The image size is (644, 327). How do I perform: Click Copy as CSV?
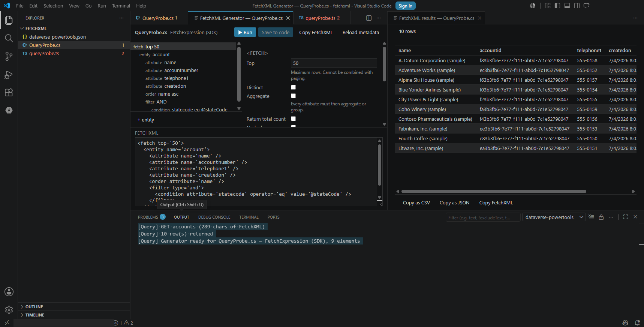coord(416,203)
